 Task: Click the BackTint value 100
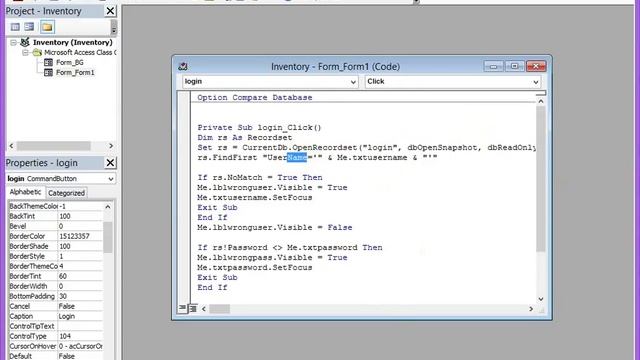80,216
